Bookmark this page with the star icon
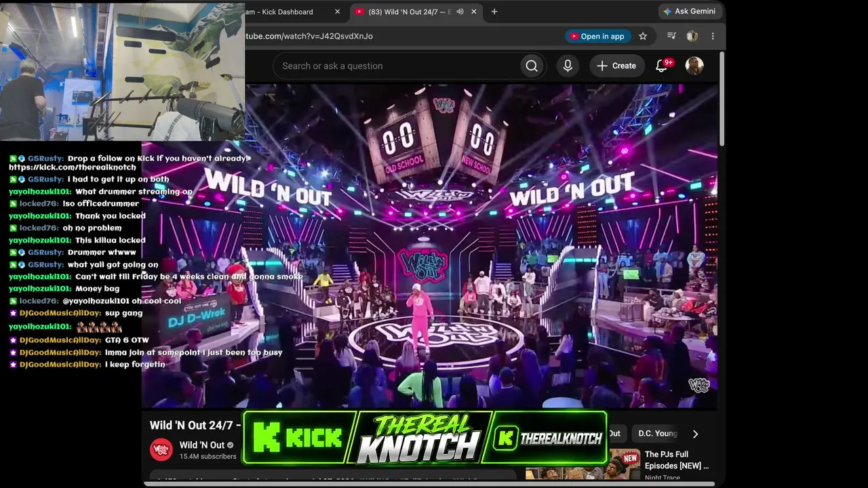 tap(643, 37)
